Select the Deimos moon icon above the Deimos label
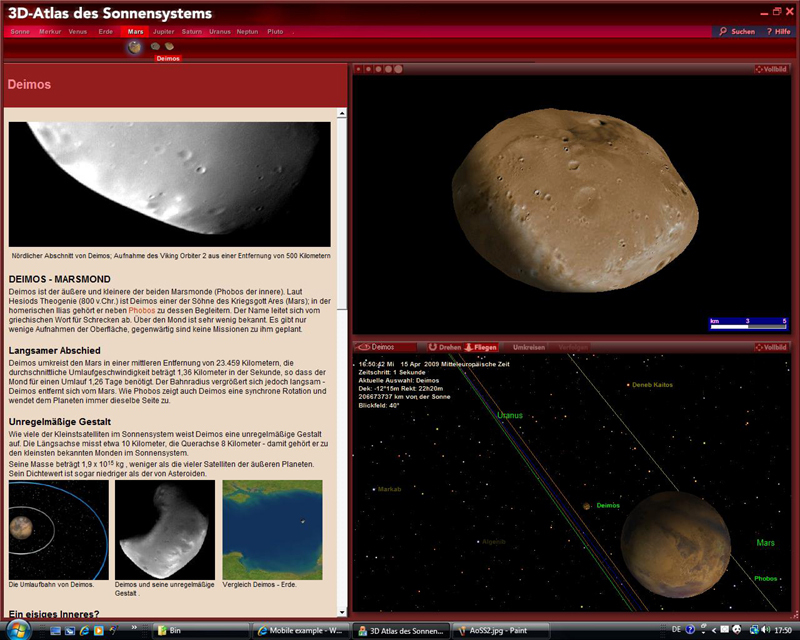 tap(169, 46)
